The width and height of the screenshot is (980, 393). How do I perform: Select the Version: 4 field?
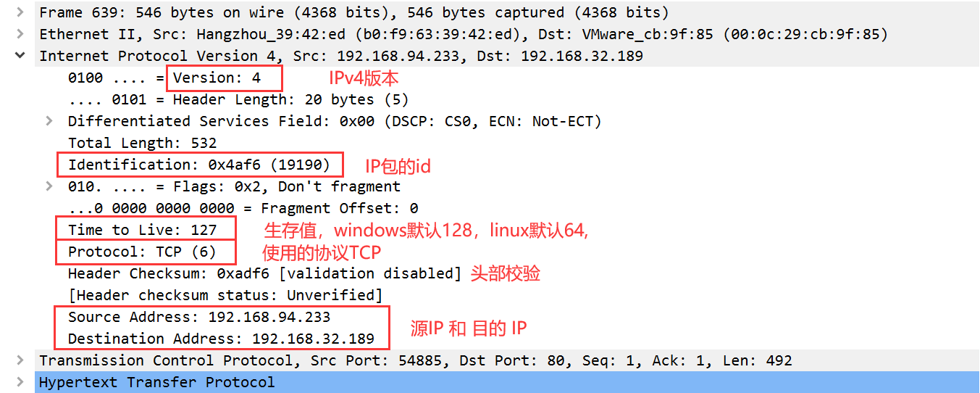(x=216, y=78)
